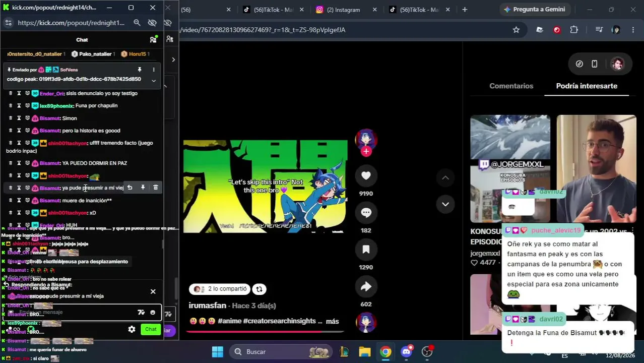Collapse pinned 'codigo peak' message chevron
The height and width of the screenshot is (363, 644).
point(154,80)
